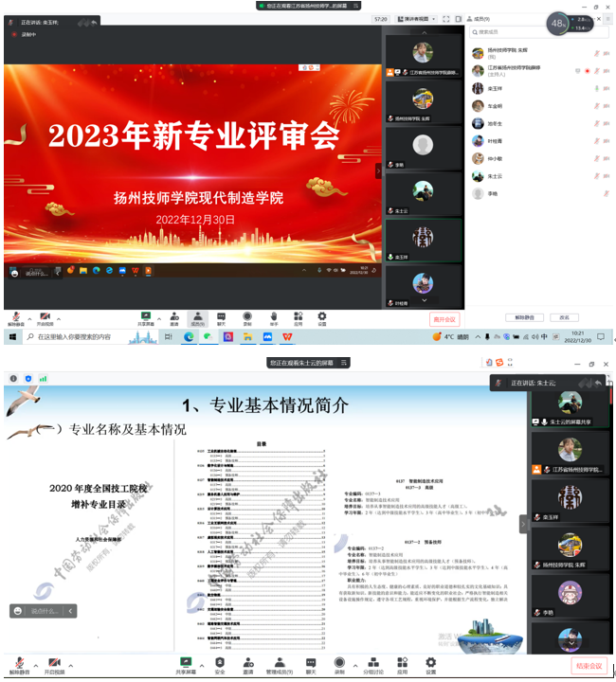The height and width of the screenshot is (682, 616).
Task: Close the 成员(9) panel with the X
Action: 599,19
